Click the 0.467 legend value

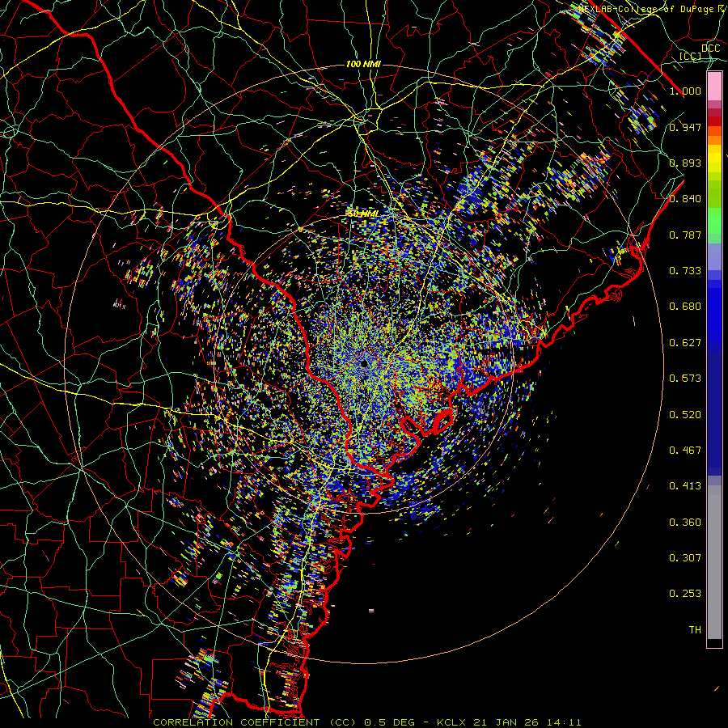[685, 450]
